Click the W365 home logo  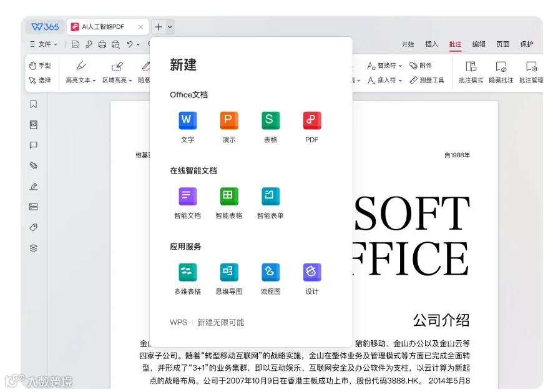45,27
